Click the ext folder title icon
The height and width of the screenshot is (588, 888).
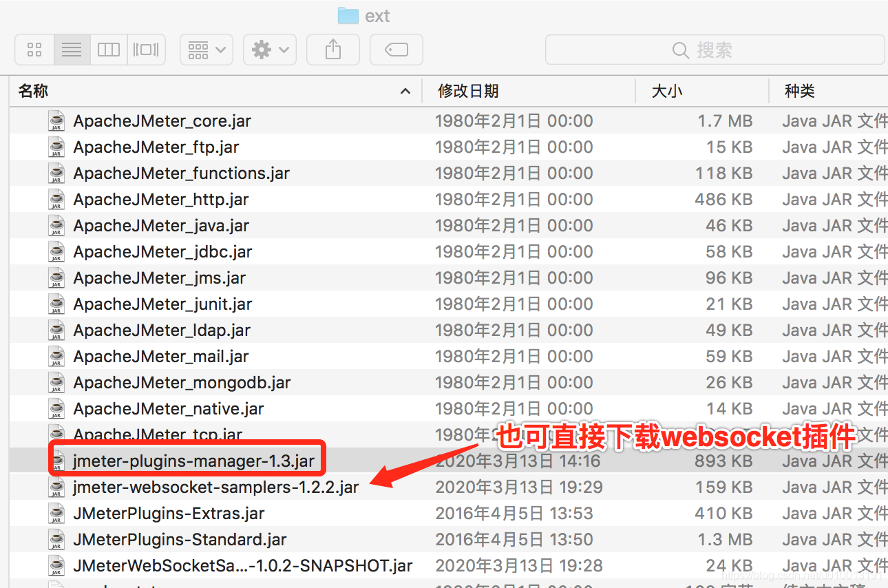point(348,15)
